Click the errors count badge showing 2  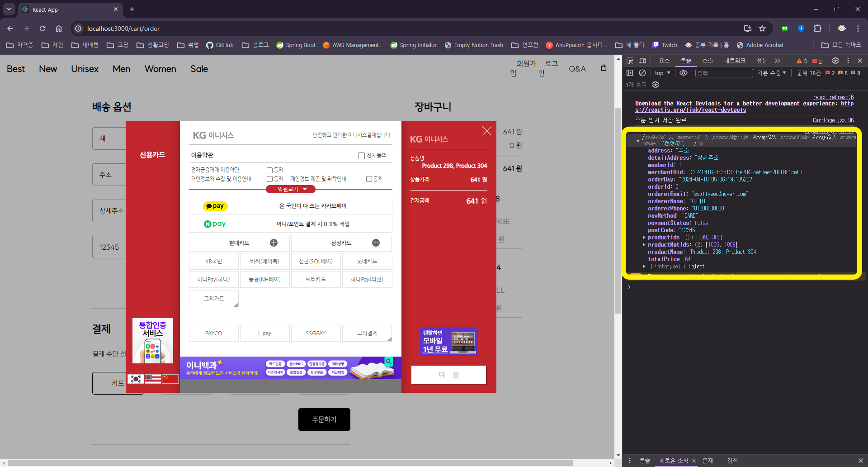[x=817, y=61]
